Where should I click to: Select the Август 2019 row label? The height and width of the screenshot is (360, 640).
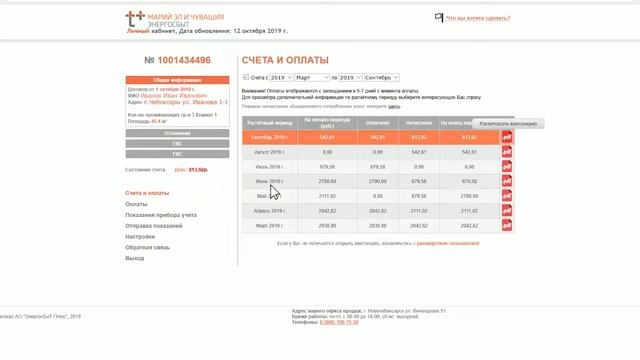[269, 152]
